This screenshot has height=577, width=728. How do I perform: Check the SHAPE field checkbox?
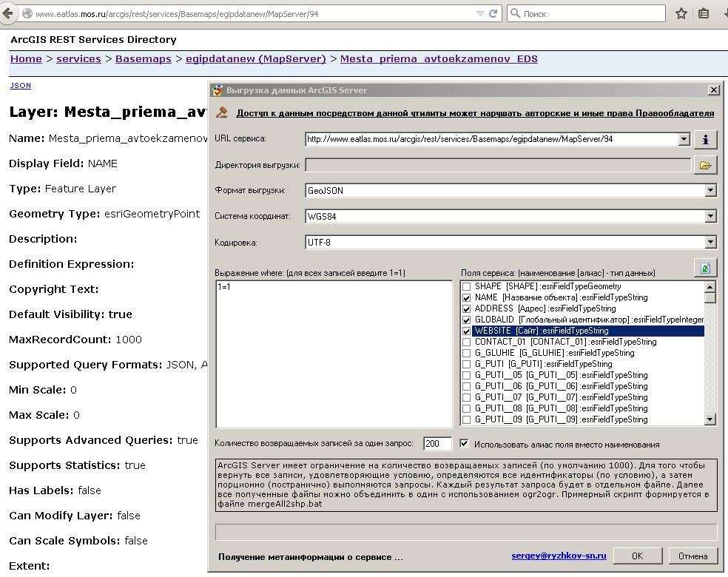[x=466, y=286]
